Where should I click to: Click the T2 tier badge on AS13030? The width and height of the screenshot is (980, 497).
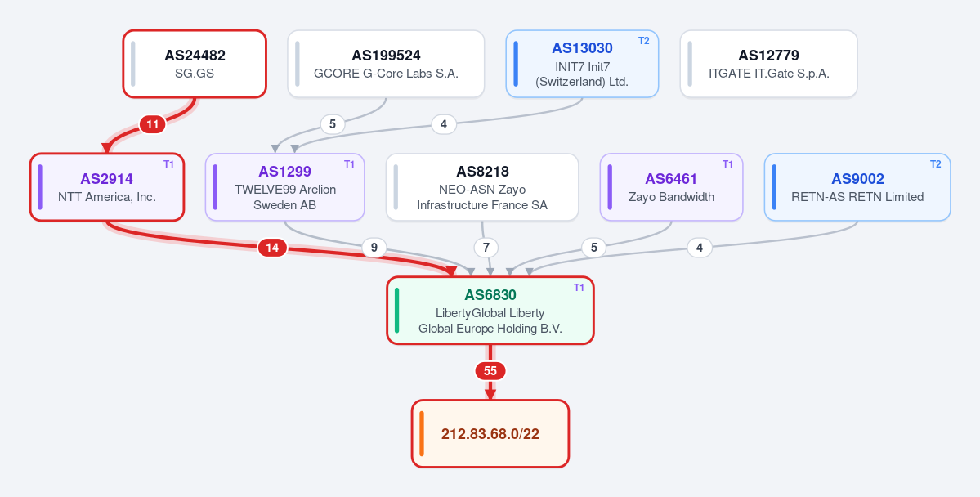[x=644, y=41]
